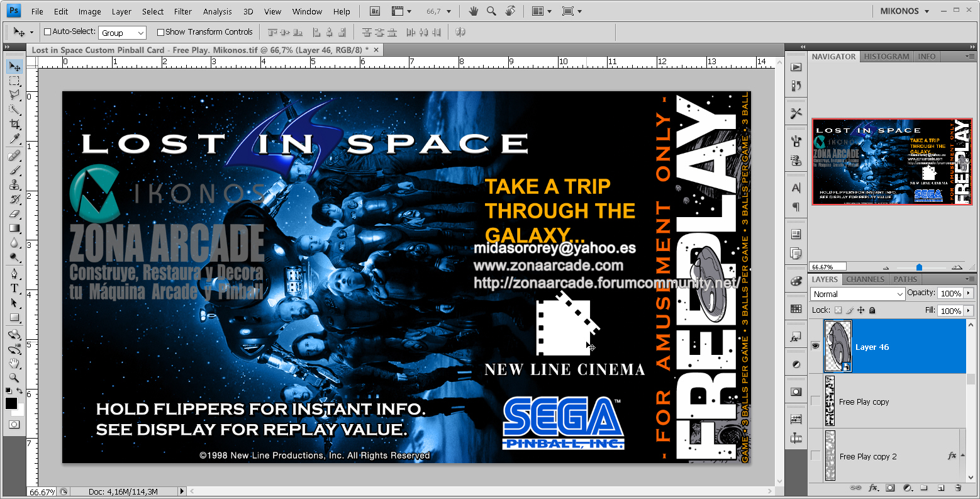Show the Free Play copy layer
980x499 pixels.
click(x=816, y=401)
